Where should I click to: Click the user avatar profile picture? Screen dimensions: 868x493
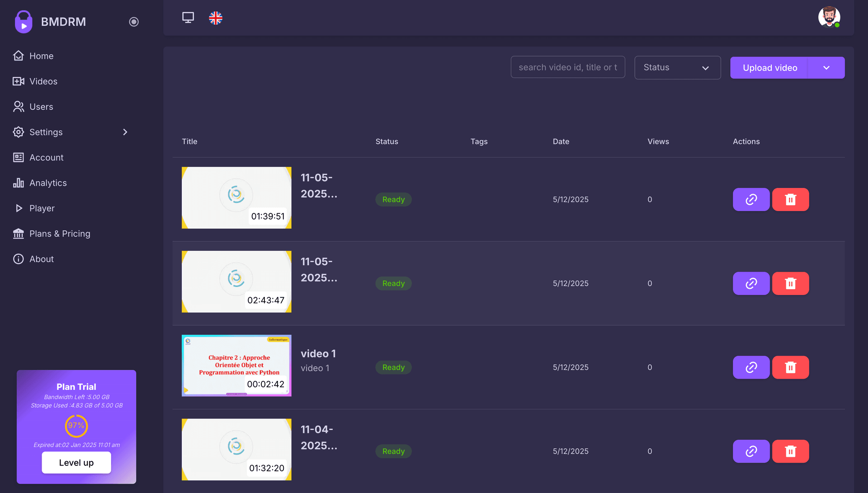coord(829,17)
